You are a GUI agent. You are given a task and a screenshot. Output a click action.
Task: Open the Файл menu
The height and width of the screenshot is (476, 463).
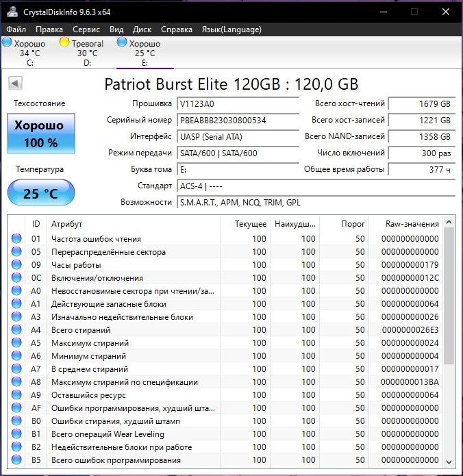pyautogui.click(x=16, y=29)
